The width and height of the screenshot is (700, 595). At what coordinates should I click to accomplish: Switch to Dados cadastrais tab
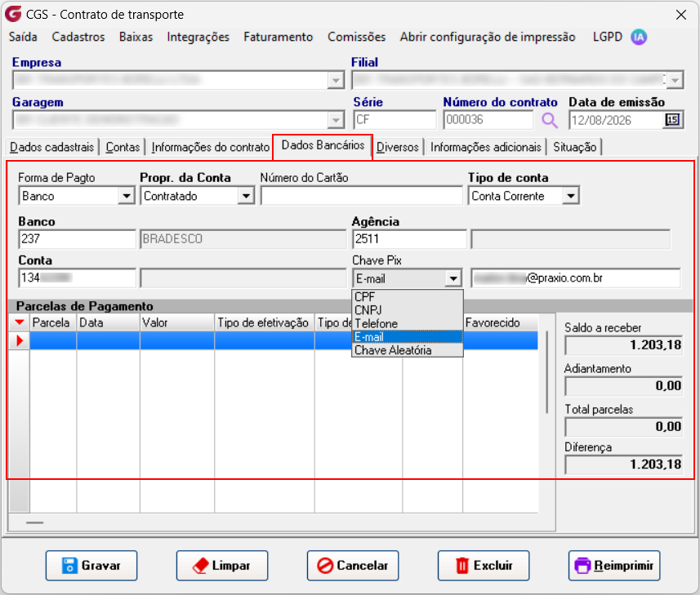[51, 147]
